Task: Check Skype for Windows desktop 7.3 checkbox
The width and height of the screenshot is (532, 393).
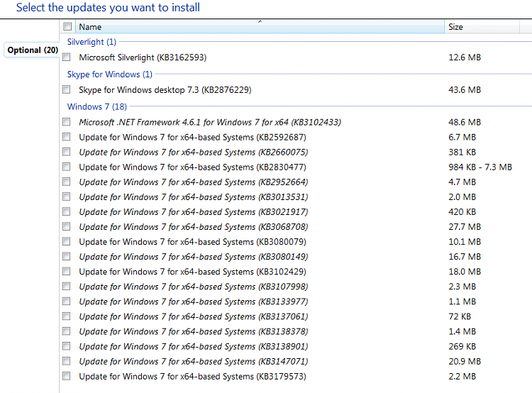Action: point(67,89)
